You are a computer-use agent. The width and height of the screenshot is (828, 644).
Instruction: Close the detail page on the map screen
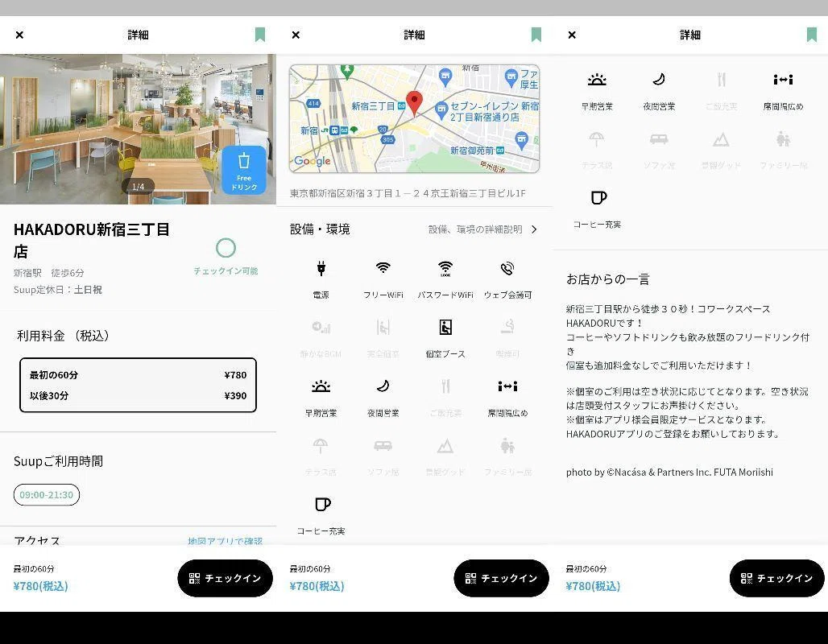tap(296, 35)
